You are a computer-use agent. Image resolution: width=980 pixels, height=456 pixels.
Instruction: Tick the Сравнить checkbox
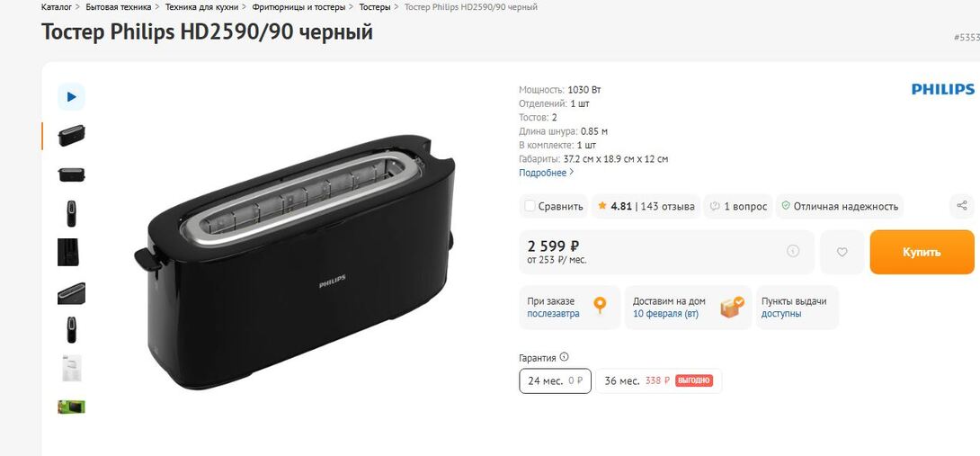530,207
